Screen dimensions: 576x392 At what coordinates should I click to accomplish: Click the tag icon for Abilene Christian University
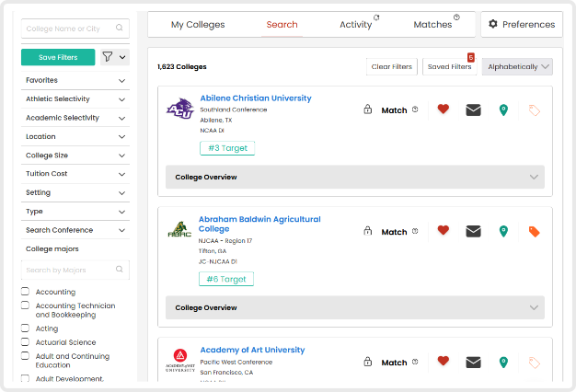click(x=534, y=110)
